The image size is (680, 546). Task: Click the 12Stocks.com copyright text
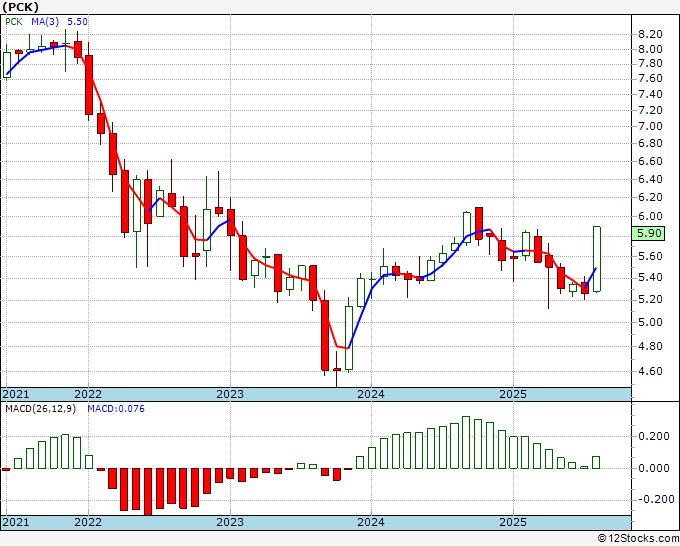(638, 539)
